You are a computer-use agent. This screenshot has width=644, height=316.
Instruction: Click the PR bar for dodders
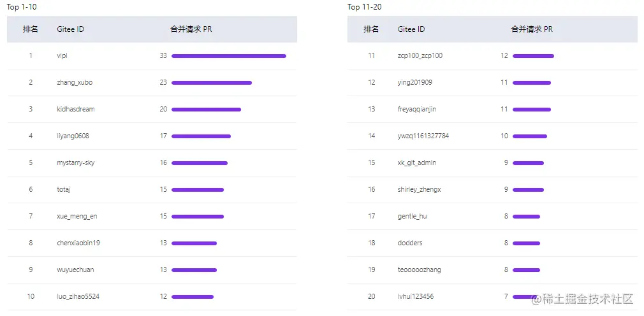click(526, 243)
